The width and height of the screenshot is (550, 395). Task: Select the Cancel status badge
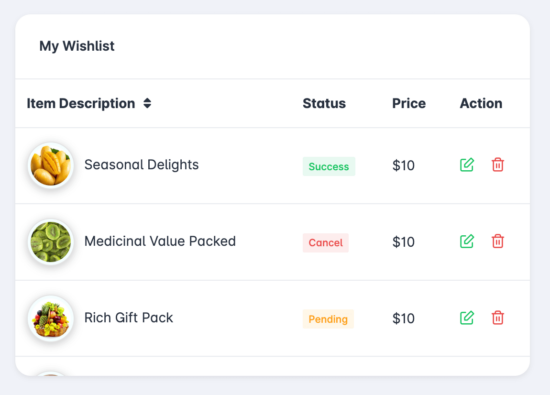[326, 243]
